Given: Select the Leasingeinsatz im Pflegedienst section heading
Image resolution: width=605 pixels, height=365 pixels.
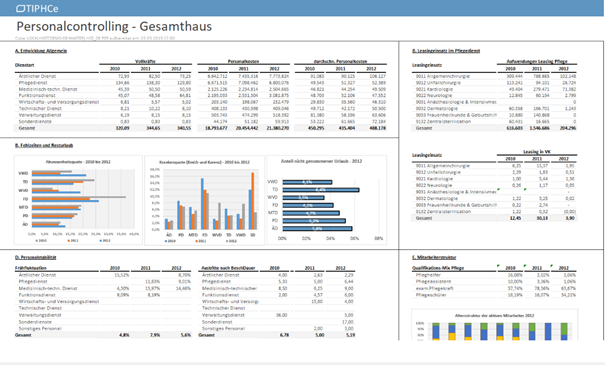Looking at the screenshot, I should [x=446, y=51].
